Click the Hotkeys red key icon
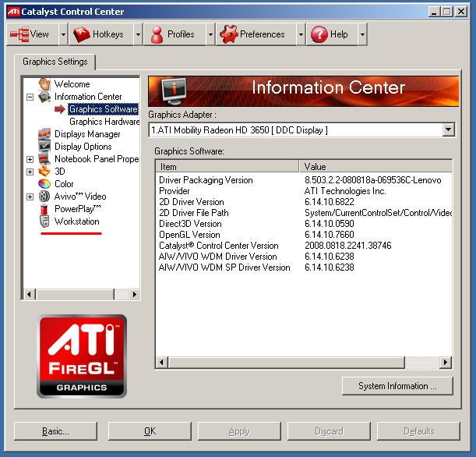 [82, 34]
